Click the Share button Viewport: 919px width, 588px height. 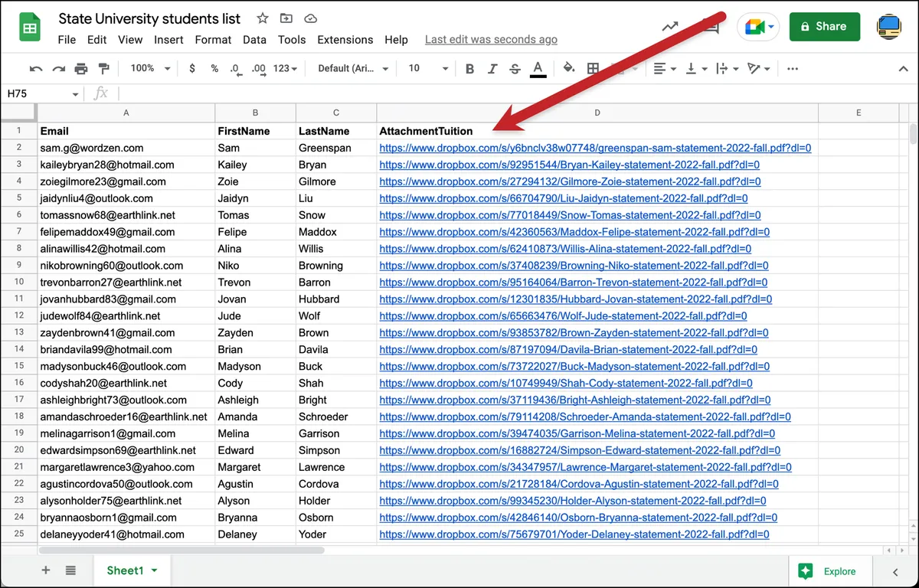pos(824,26)
